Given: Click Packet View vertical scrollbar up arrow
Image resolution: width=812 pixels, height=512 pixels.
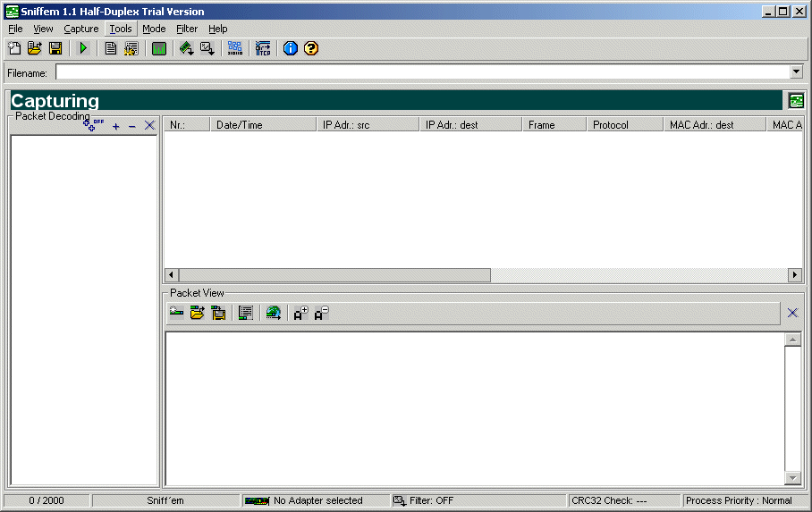Looking at the screenshot, I should pyautogui.click(x=792, y=340).
